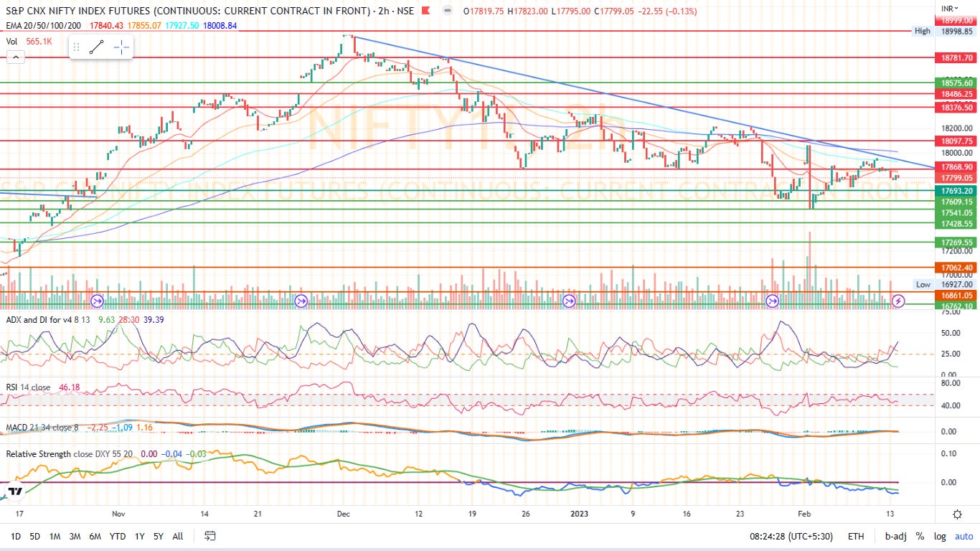Image resolution: width=980 pixels, height=551 pixels.
Task: Select the trend line drawing tool
Action: click(x=96, y=48)
